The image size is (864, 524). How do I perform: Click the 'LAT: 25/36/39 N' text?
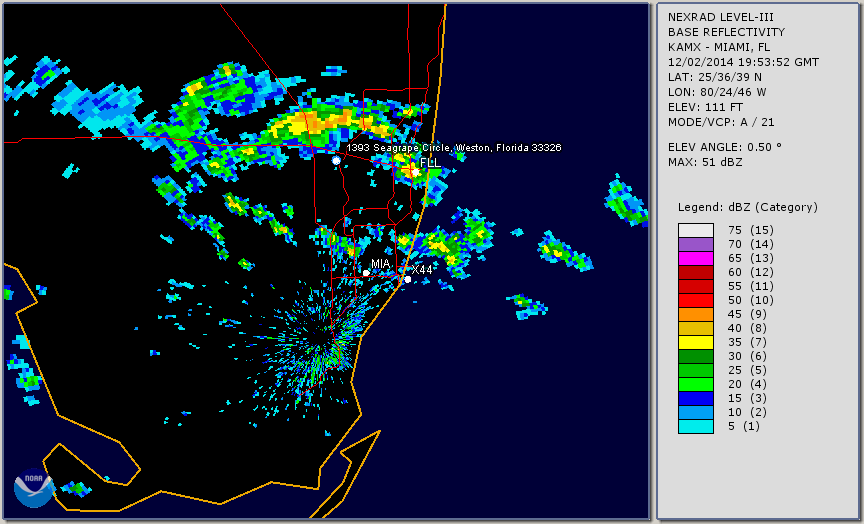(x=715, y=77)
